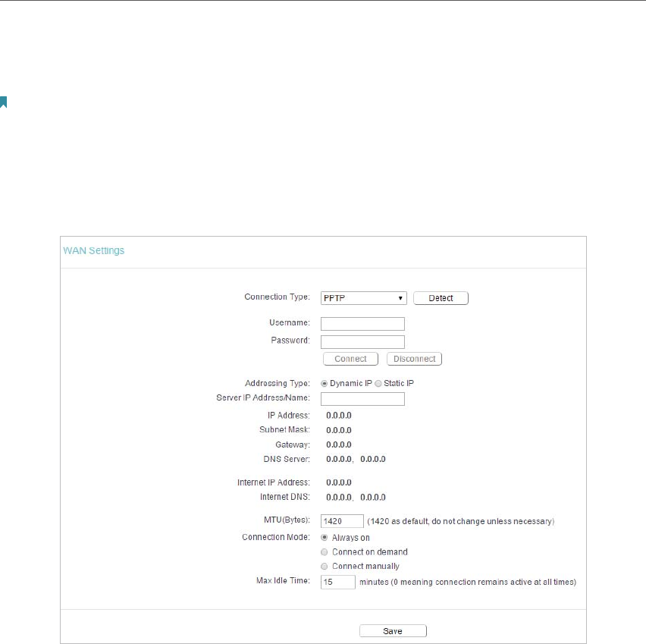Focus the Server IP Address/Name field
The image size is (646, 644).
point(362,399)
